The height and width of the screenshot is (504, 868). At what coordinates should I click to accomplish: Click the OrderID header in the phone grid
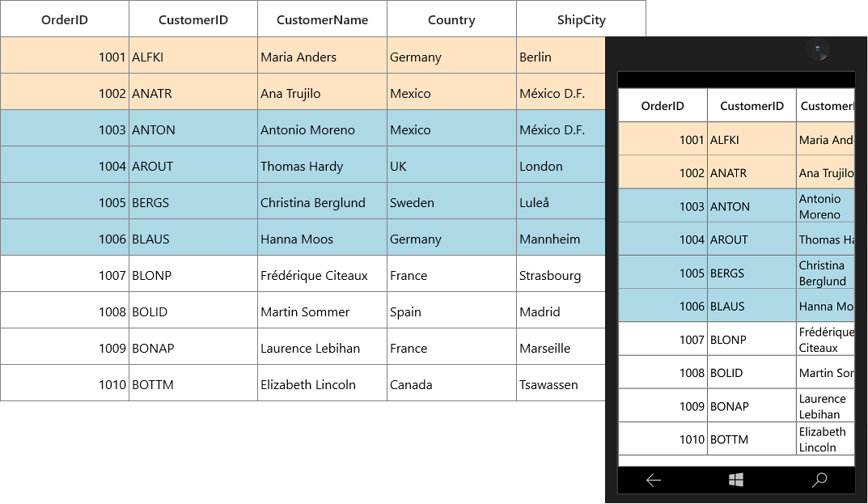pyautogui.click(x=663, y=106)
